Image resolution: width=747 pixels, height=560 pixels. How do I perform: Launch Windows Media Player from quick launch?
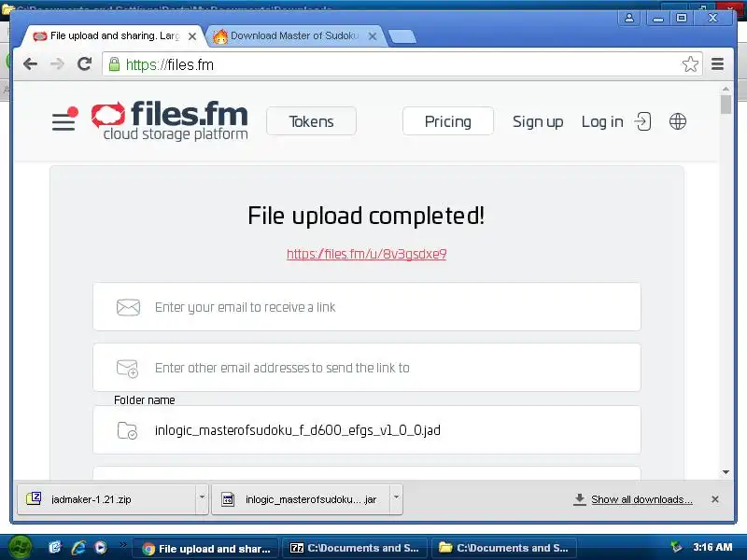tap(101, 548)
